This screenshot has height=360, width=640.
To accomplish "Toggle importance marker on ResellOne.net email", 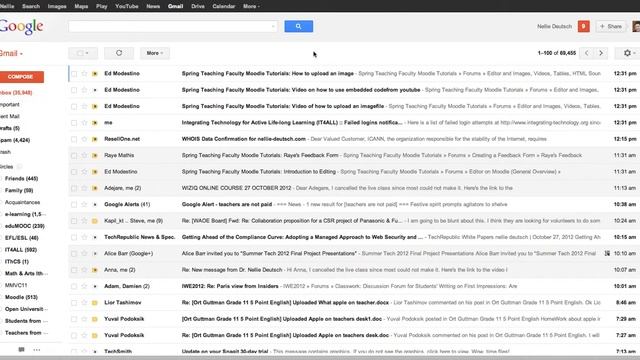I will pyautogui.click(x=95, y=139).
